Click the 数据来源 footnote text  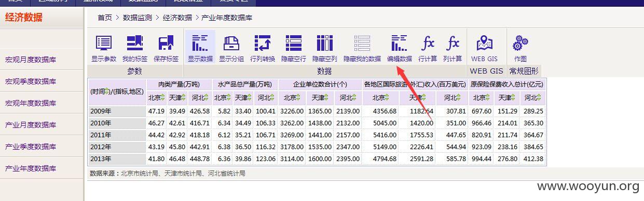click(x=167, y=174)
